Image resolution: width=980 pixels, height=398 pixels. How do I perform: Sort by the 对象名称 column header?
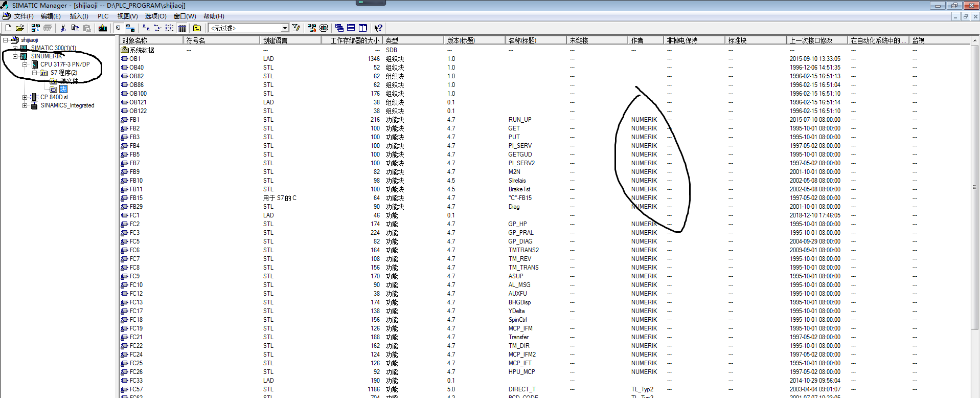click(x=151, y=40)
